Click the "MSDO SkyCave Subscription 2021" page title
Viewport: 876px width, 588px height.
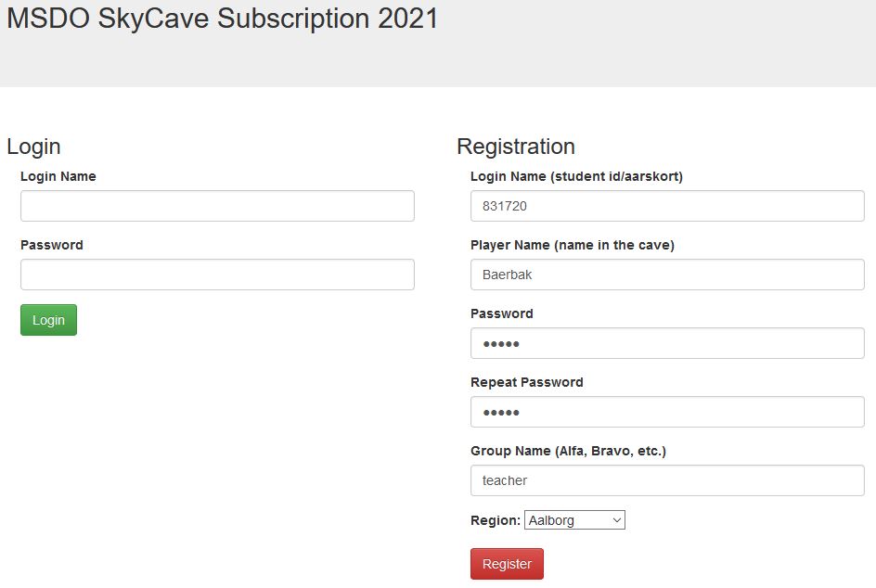pyautogui.click(x=223, y=19)
